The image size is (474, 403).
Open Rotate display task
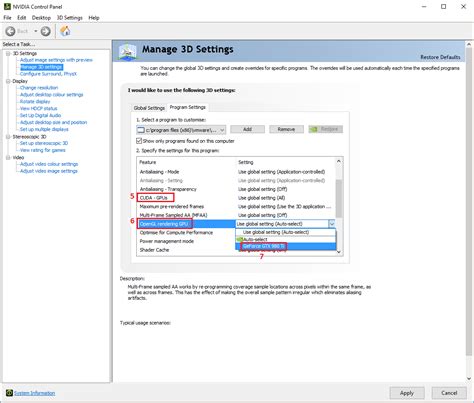coord(35,101)
